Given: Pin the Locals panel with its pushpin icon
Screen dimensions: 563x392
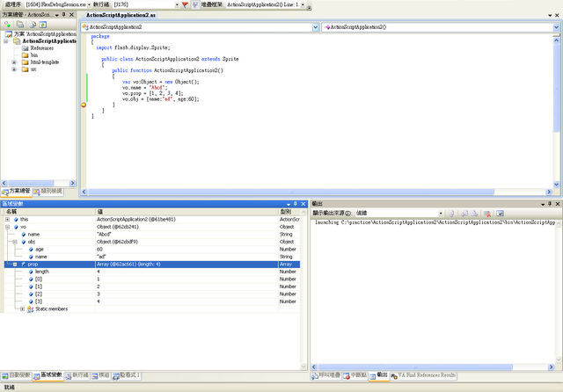Looking at the screenshot, I should (296, 204).
